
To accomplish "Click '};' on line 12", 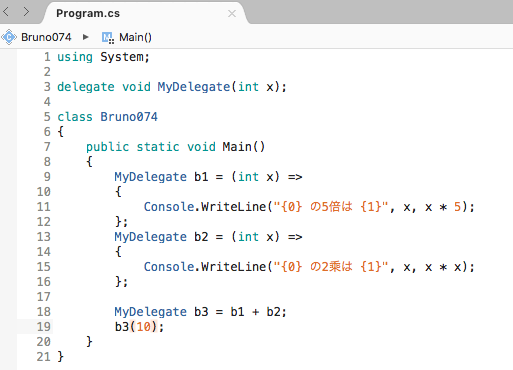I will (122, 222).
